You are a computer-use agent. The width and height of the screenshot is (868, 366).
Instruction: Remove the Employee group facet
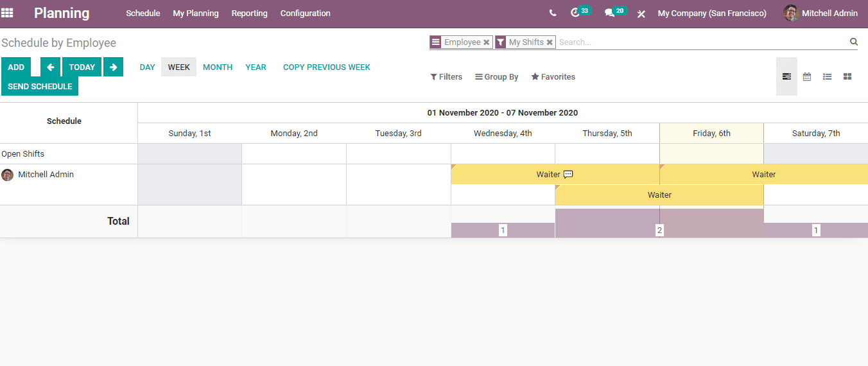click(x=487, y=42)
